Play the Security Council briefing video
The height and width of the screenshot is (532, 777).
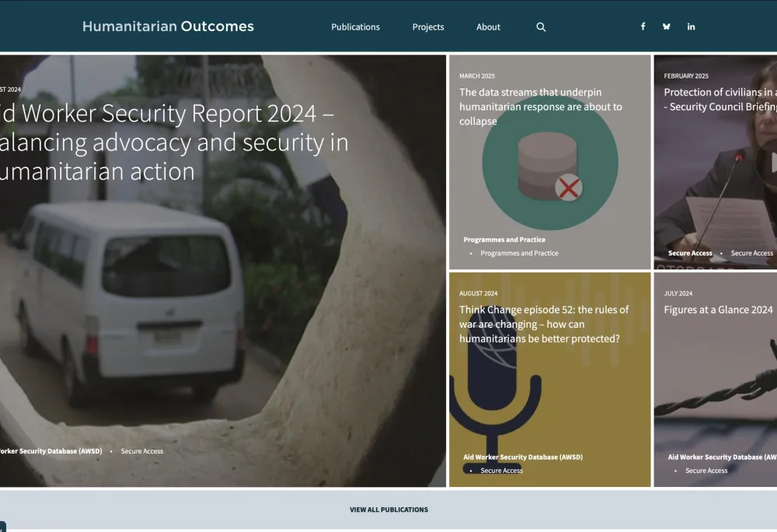[x=769, y=162]
